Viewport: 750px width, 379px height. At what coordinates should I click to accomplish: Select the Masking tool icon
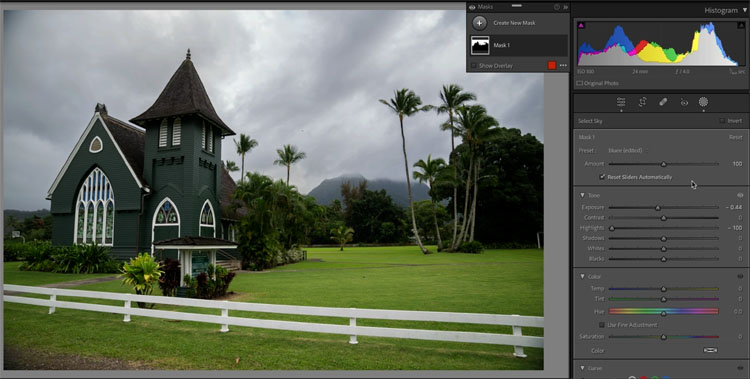[x=703, y=102]
